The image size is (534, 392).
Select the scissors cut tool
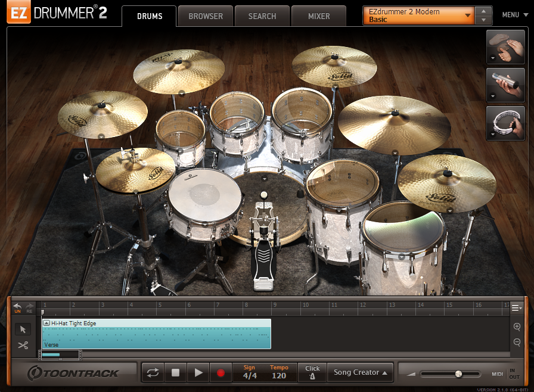23,346
